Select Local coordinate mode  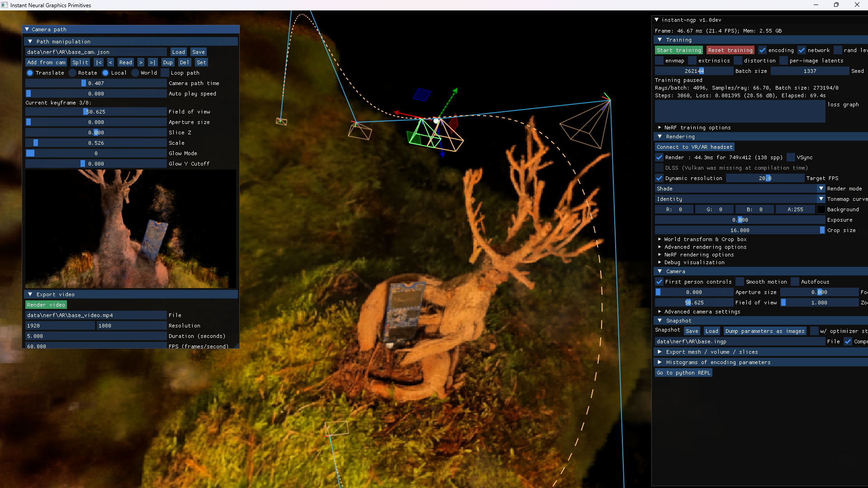tap(105, 73)
